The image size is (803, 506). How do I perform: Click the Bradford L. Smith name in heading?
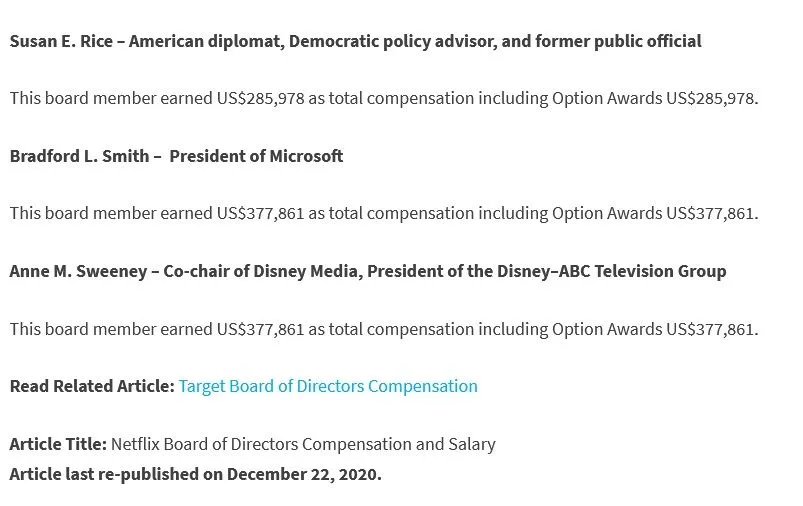click(x=79, y=156)
